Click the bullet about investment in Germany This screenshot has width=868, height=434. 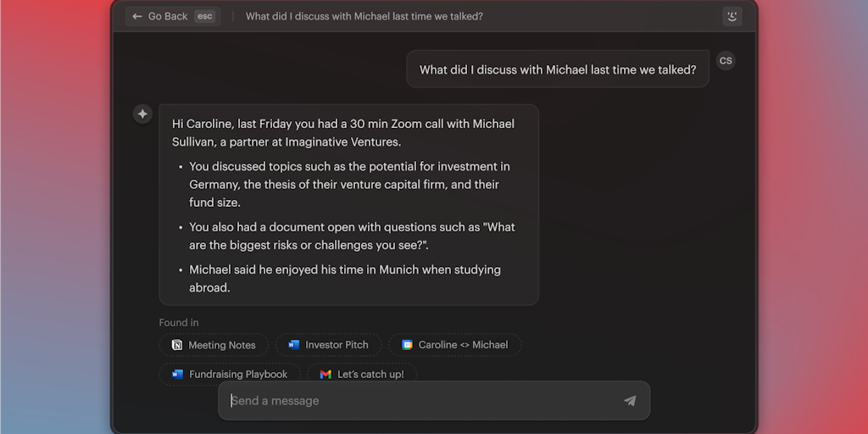coord(349,184)
